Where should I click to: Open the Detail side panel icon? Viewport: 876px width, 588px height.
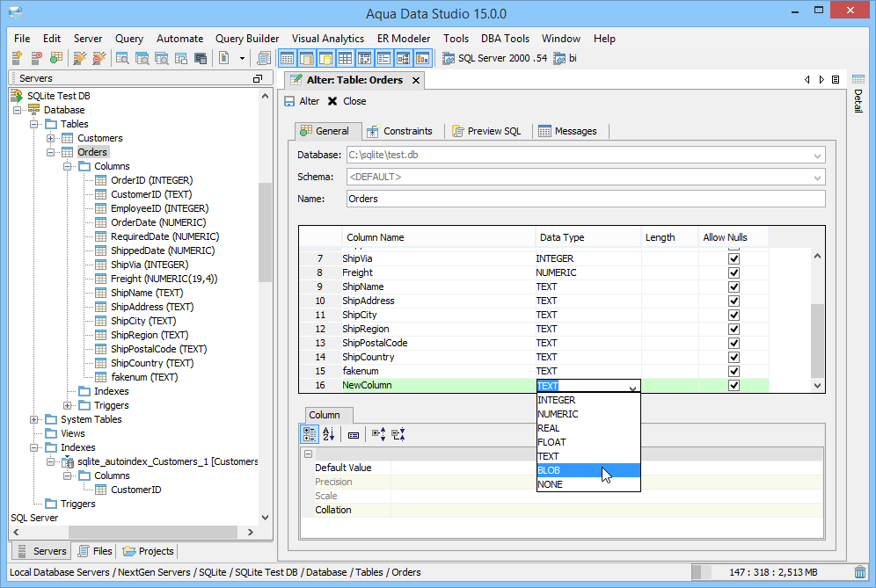pyautogui.click(x=858, y=79)
